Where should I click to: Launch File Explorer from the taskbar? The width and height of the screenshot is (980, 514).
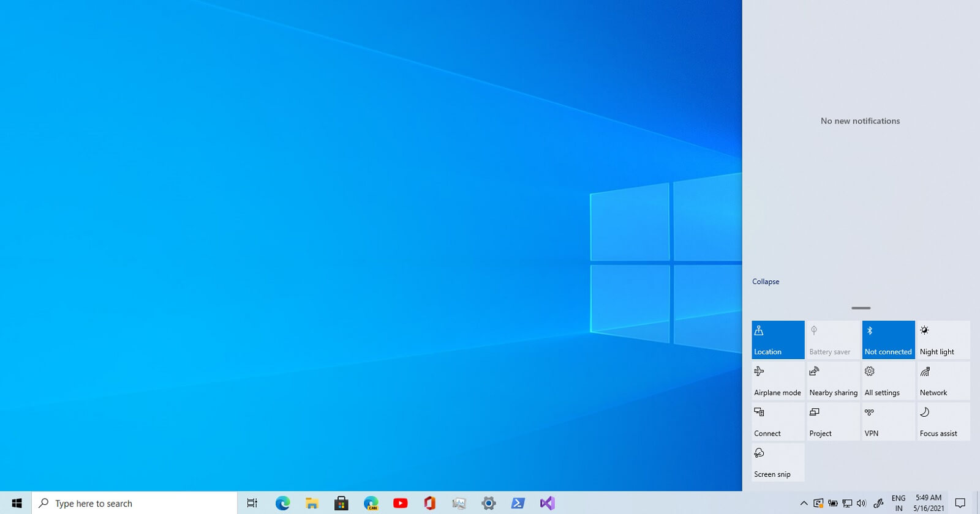pos(312,503)
